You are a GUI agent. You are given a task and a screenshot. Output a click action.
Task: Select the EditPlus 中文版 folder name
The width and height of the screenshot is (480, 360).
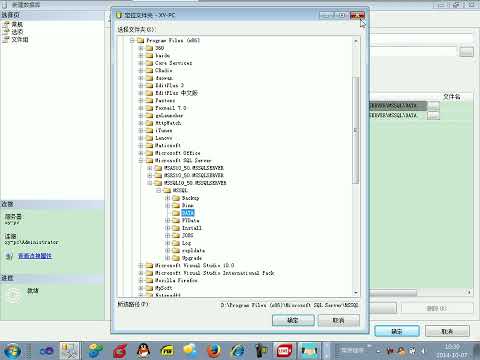tap(176, 93)
